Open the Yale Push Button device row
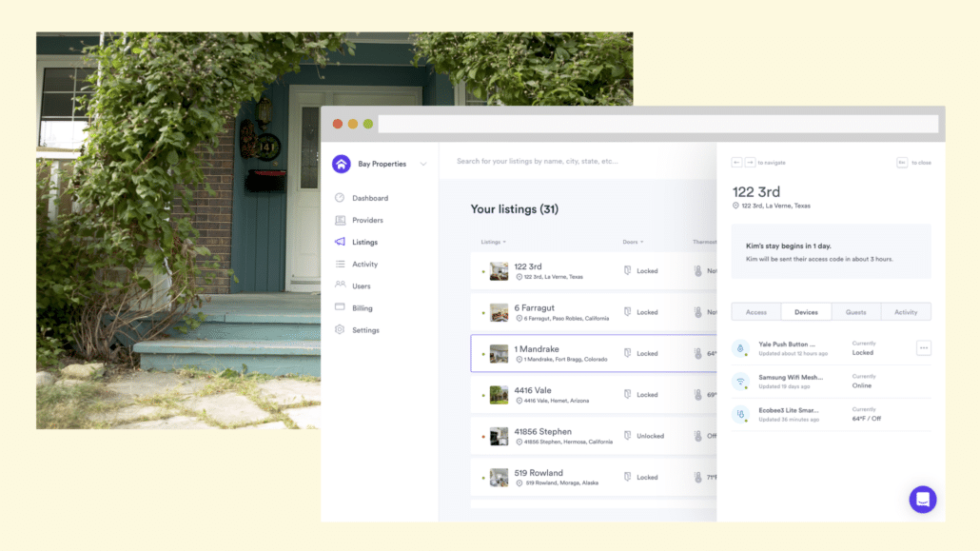 832,348
